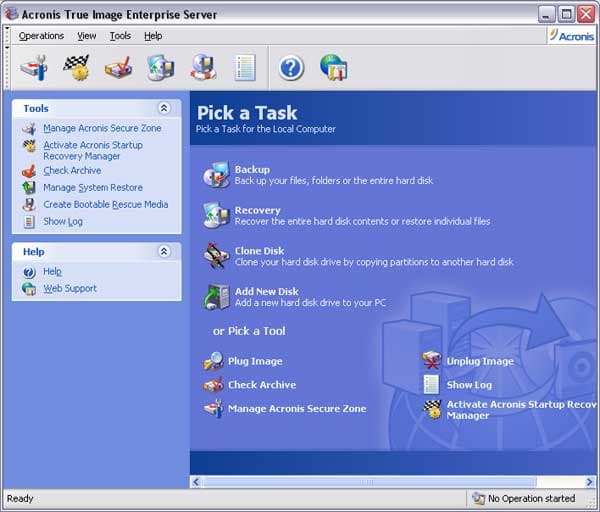The height and width of the screenshot is (512, 600).
Task: Click Activate Acronis Startup Recovery Manager sidebar link
Action: (x=93, y=150)
